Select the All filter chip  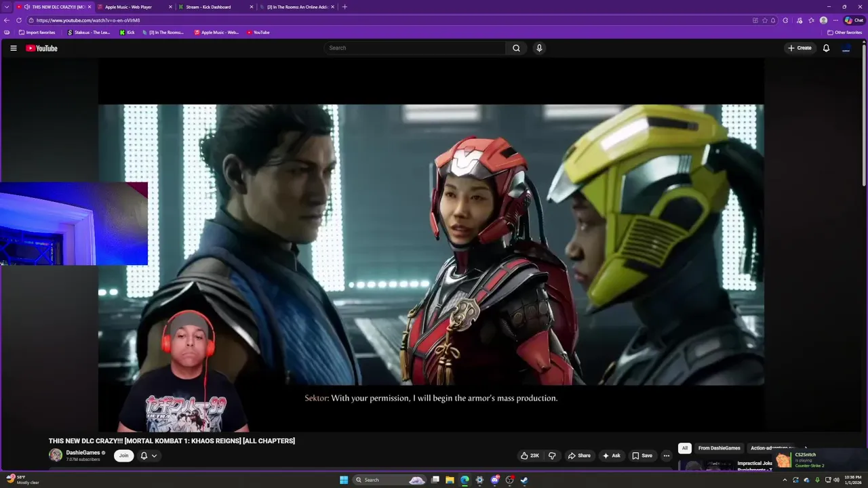click(685, 448)
